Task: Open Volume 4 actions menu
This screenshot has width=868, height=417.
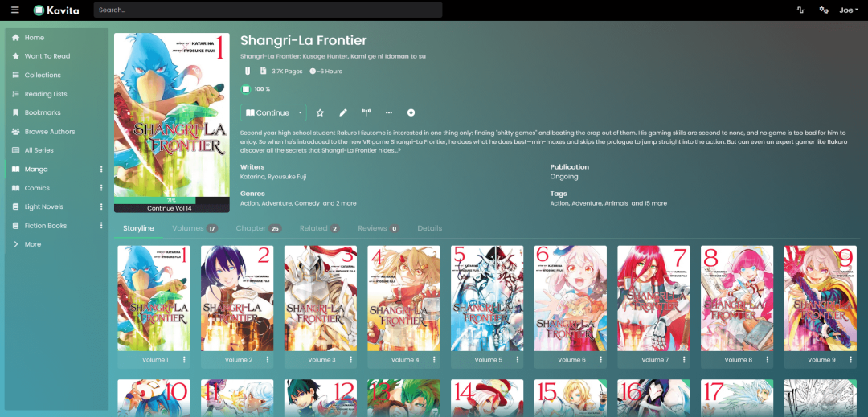Action: 435,360
